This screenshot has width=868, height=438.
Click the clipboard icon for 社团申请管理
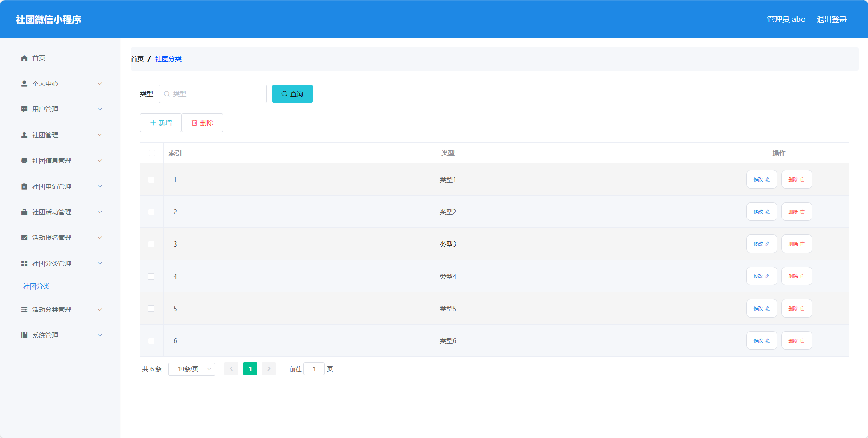click(x=24, y=186)
